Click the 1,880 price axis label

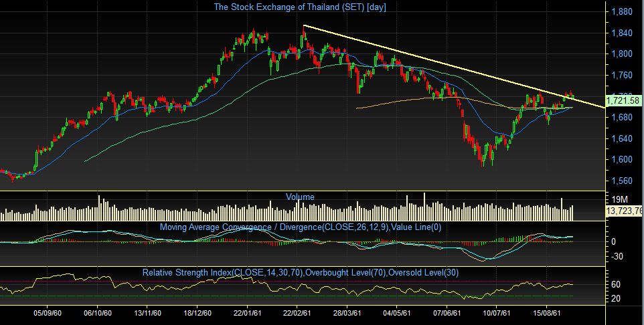[622, 11]
